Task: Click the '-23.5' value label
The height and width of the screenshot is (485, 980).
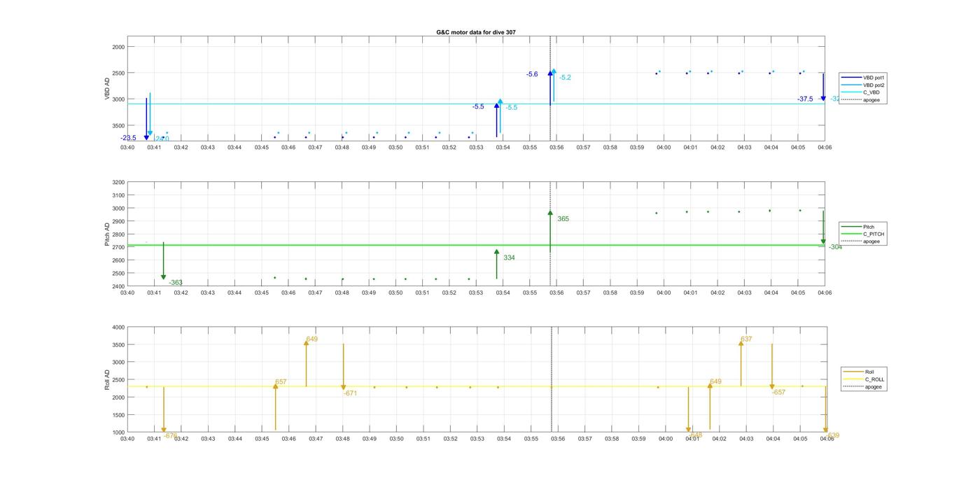Action: pyautogui.click(x=128, y=138)
